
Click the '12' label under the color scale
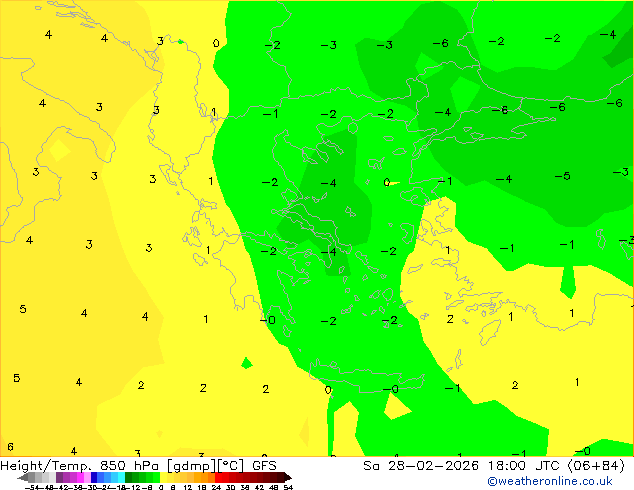[188, 487]
